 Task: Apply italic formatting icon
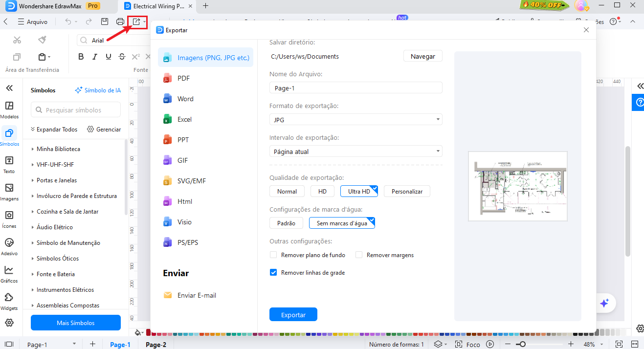click(95, 56)
